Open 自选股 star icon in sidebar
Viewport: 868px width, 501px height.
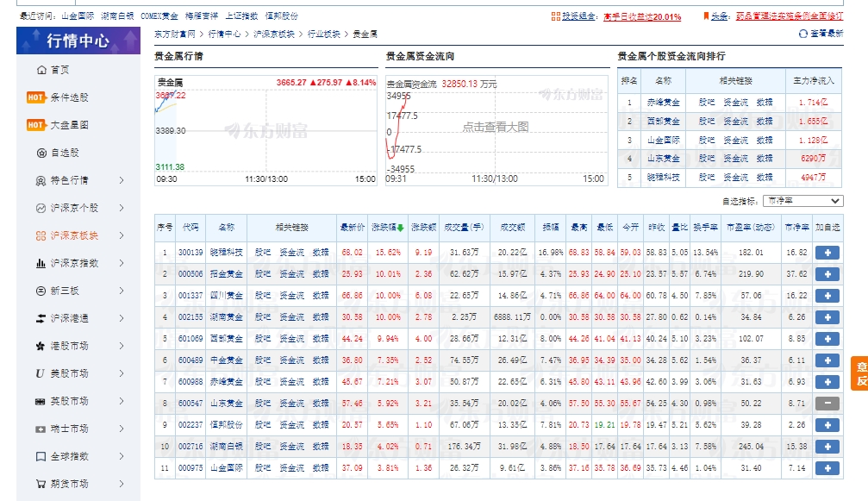point(41,153)
